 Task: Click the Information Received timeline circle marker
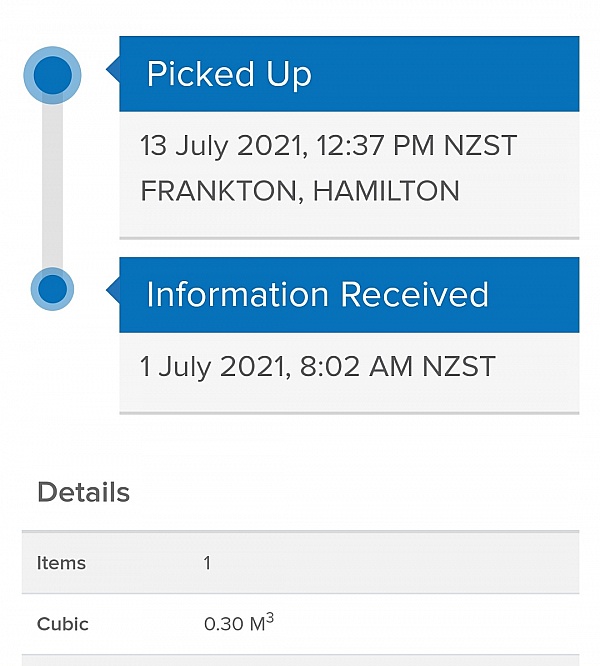(x=52, y=289)
